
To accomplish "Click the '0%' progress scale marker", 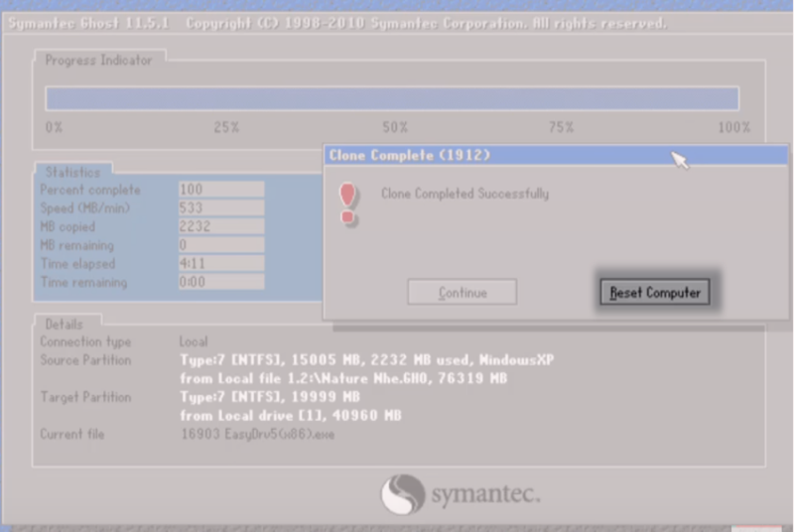I will 54,127.
